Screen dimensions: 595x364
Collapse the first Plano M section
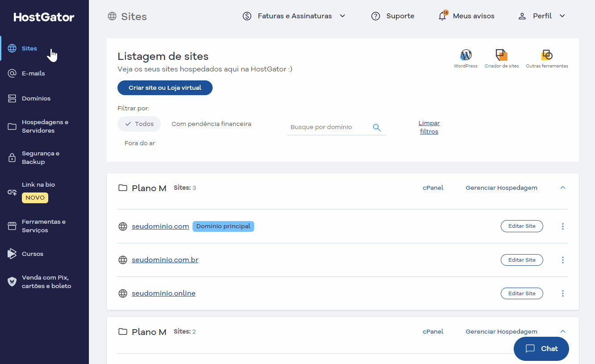pos(563,188)
